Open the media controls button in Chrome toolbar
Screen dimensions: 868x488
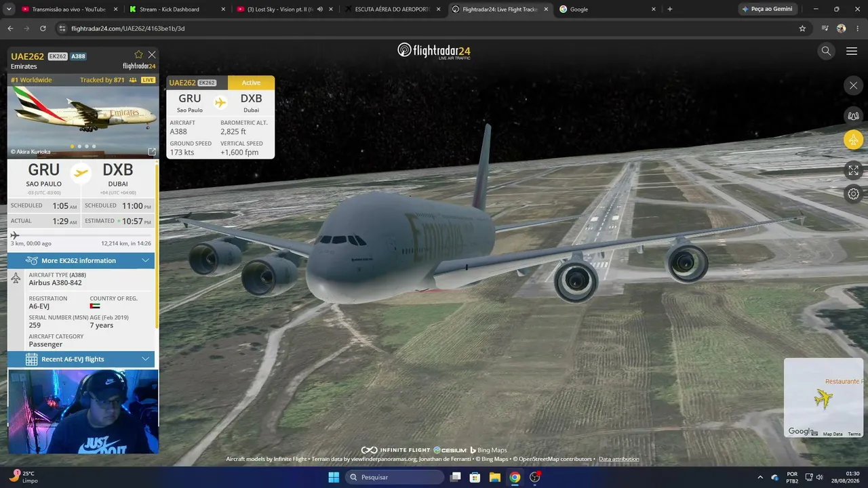(825, 28)
